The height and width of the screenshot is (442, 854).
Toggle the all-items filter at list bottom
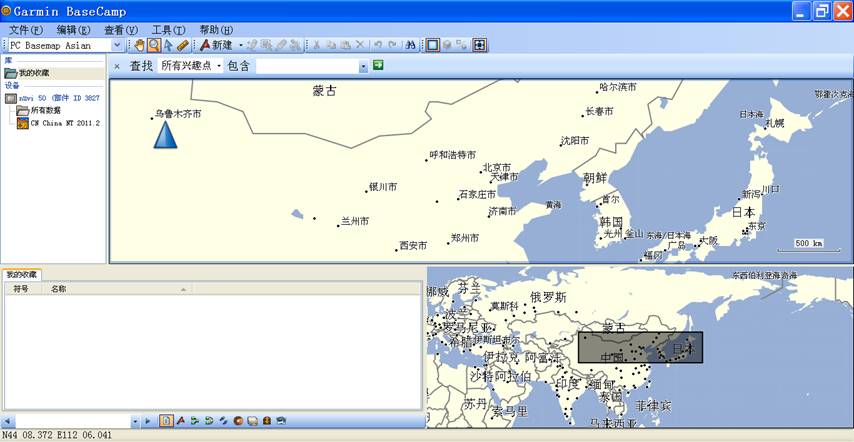[166, 421]
